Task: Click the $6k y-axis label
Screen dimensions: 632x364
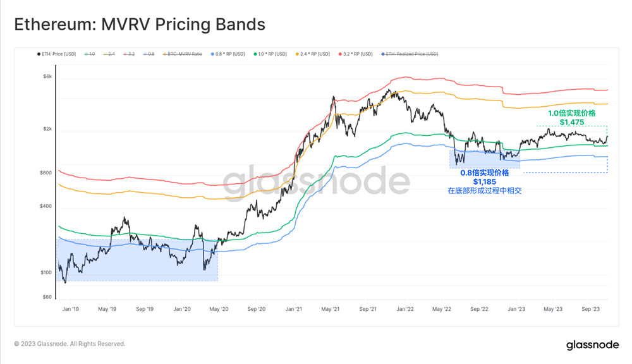Action: [x=47, y=76]
